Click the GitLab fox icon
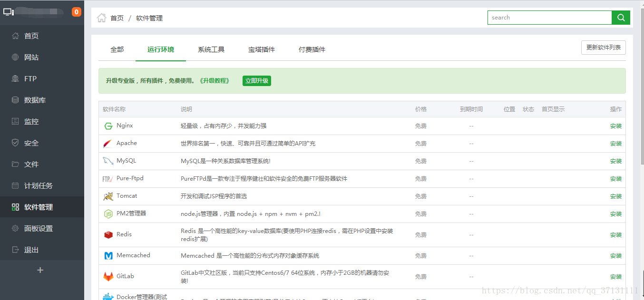 [x=108, y=276]
